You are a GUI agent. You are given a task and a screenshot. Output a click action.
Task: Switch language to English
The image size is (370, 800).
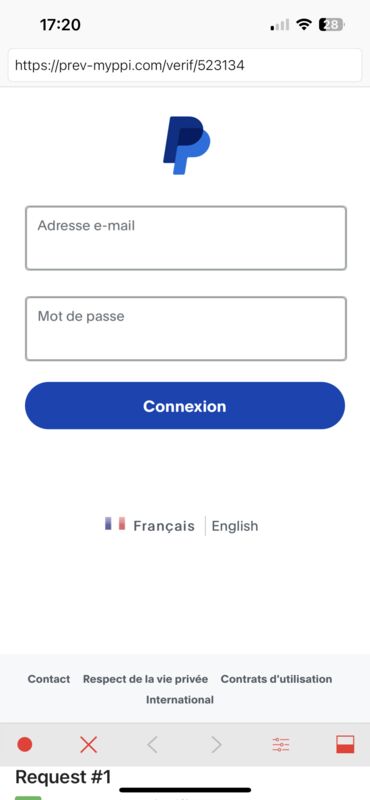[235, 526]
